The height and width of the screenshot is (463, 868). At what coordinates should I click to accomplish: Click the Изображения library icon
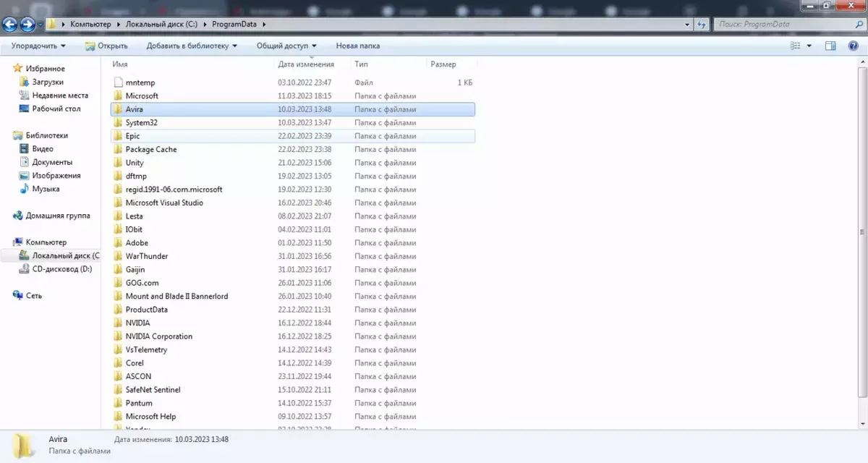click(x=25, y=175)
